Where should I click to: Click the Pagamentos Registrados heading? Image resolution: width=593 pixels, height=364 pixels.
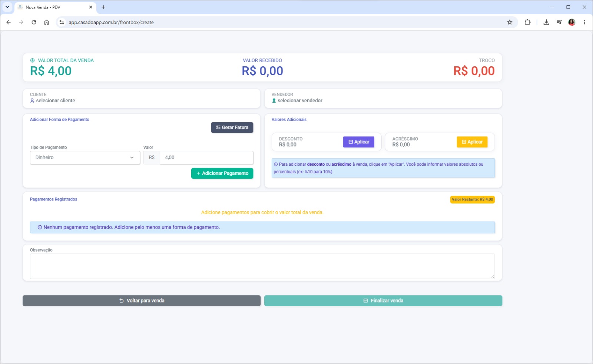click(x=54, y=199)
